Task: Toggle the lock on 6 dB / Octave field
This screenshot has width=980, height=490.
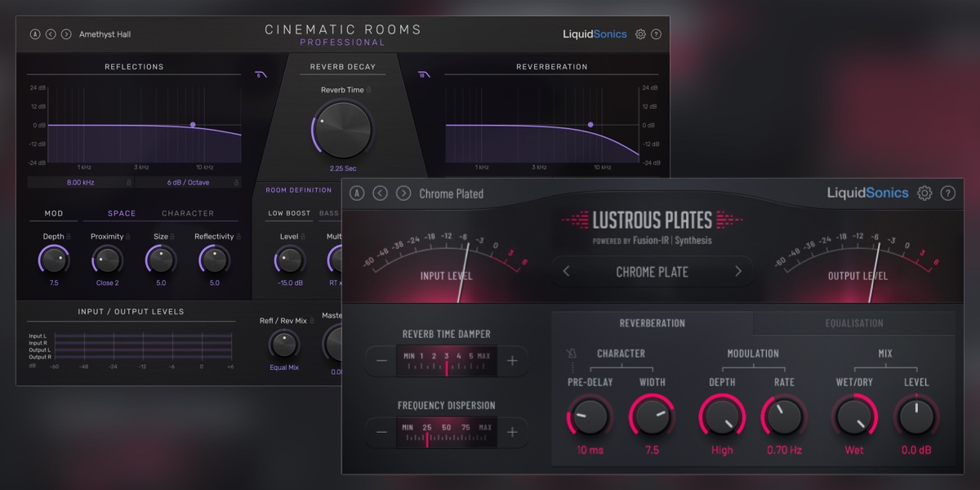Action: 237,182
